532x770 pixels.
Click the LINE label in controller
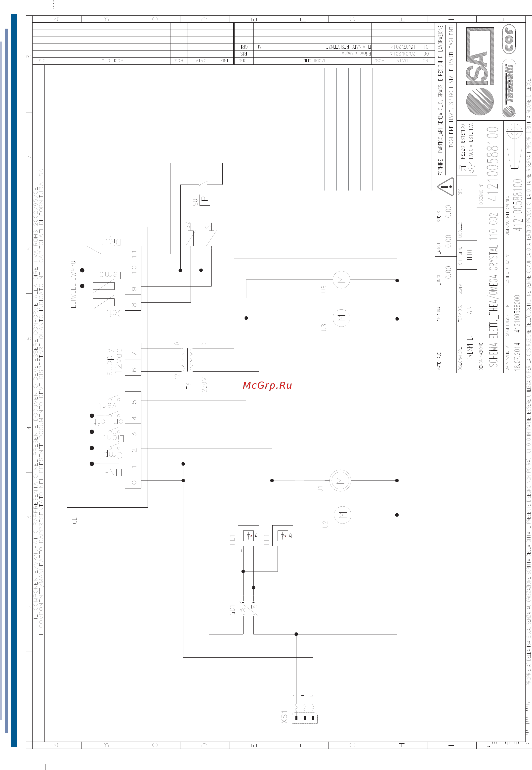coord(113,472)
